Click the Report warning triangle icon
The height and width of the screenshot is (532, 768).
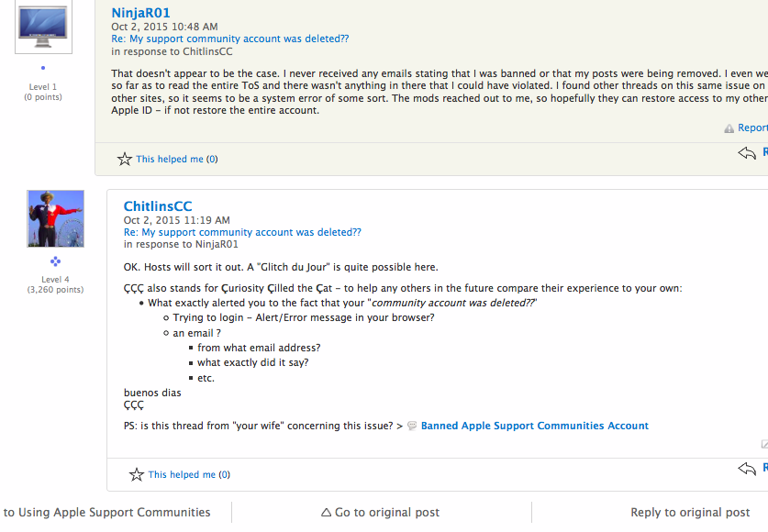pos(729,129)
